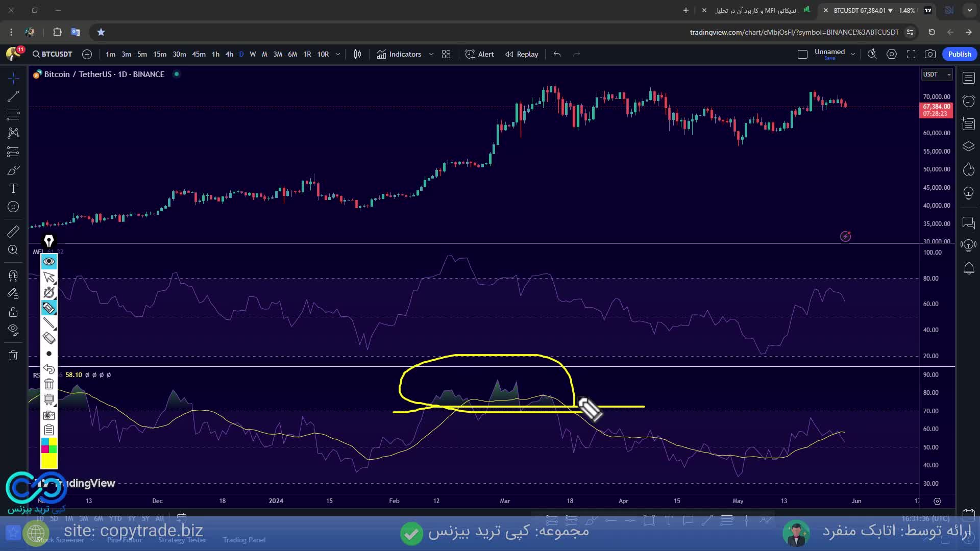This screenshot has width=980, height=551.
Task: Select the Text tool in left sidebar
Action: pos(13,188)
